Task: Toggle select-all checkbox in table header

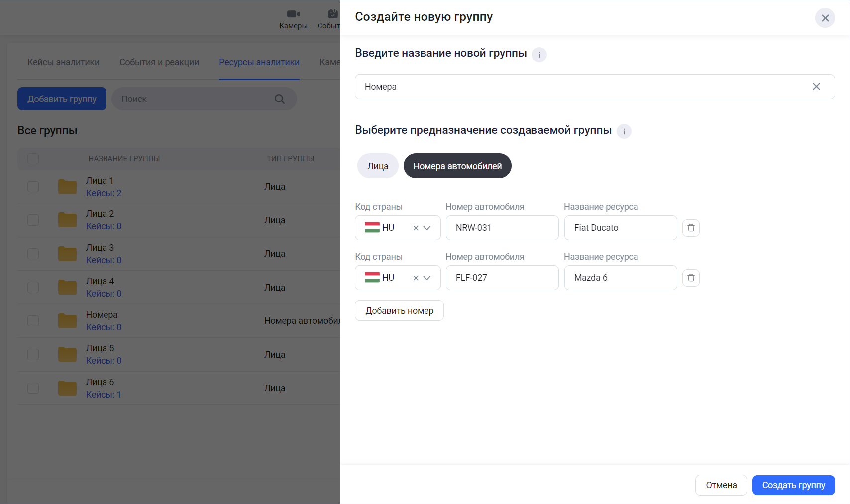Action: 33,159
